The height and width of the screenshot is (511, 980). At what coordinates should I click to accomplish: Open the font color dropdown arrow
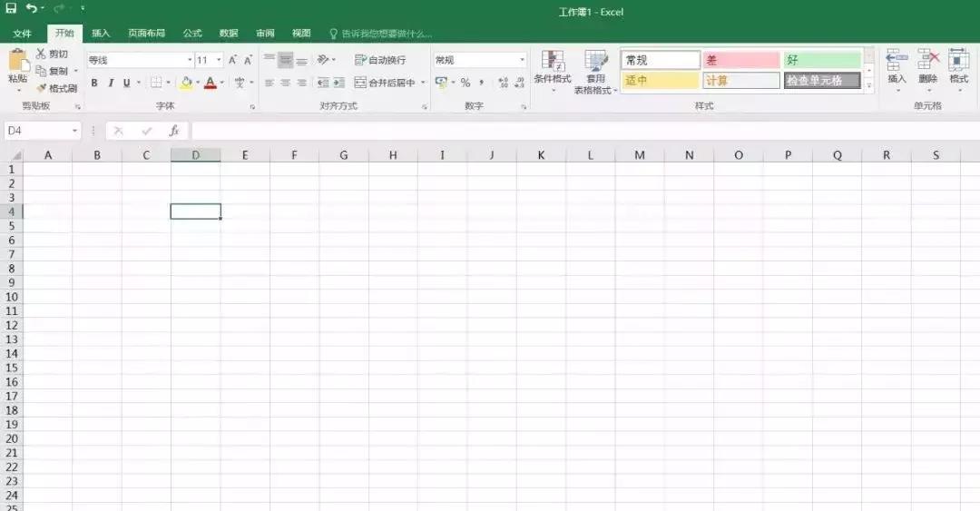coord(222,83)
